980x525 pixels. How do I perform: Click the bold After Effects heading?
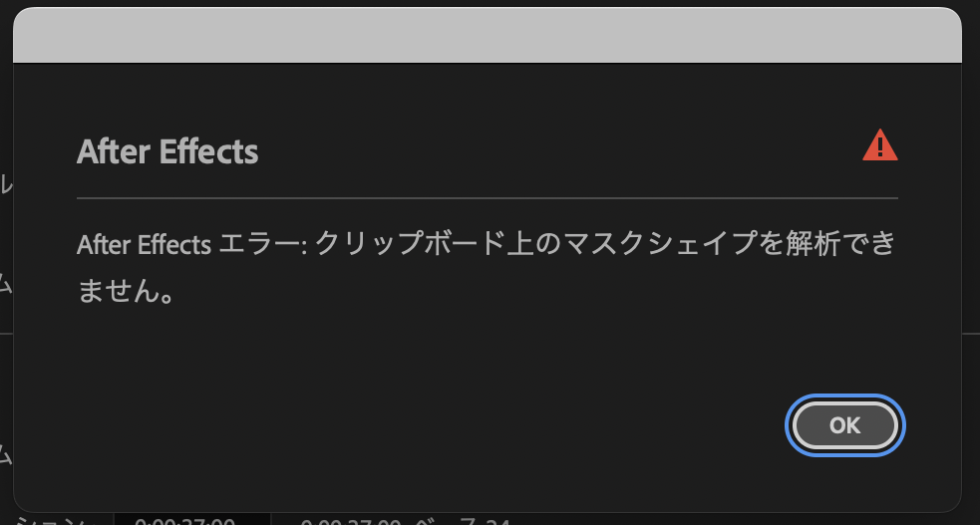point(167,152)
